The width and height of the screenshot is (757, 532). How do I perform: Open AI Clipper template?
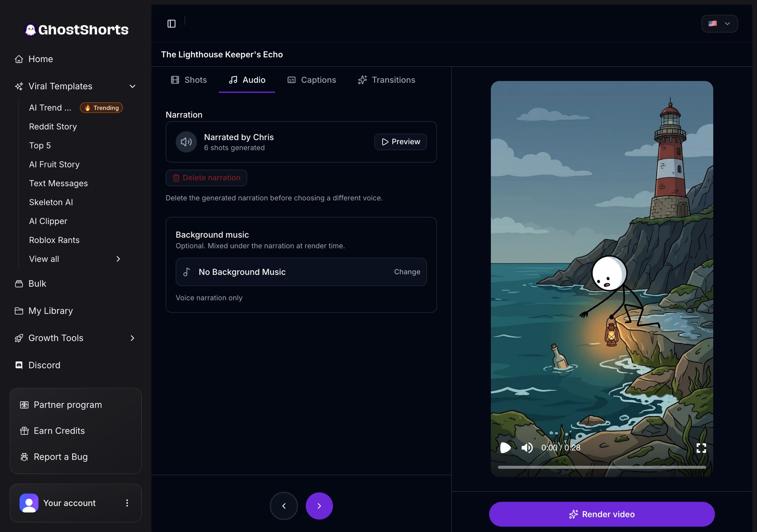coord(48,221)
